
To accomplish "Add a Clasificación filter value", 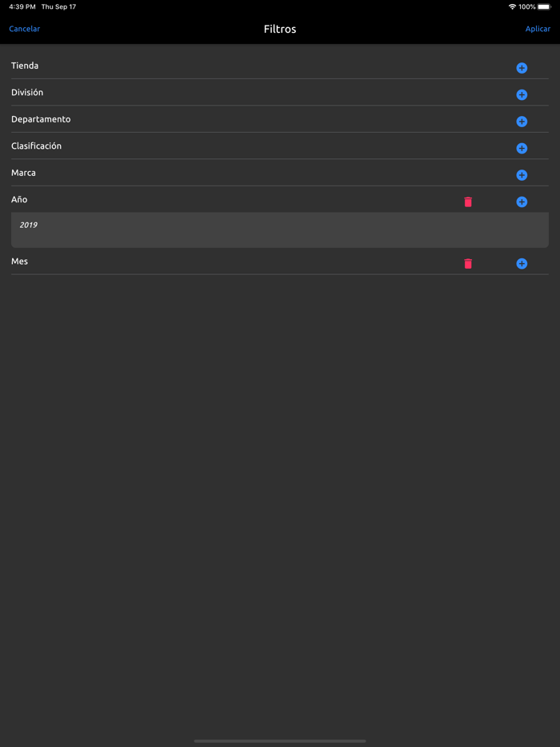I will click(x=522, y=148).
